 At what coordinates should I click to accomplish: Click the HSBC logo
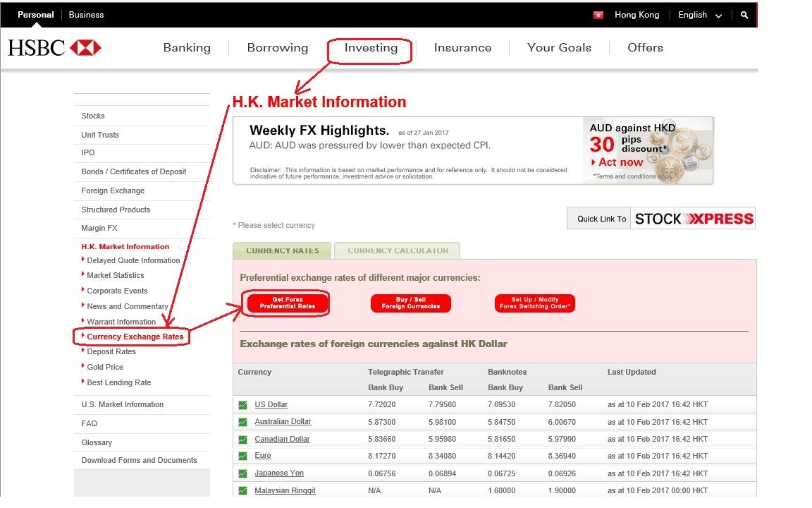pos(54,48)
